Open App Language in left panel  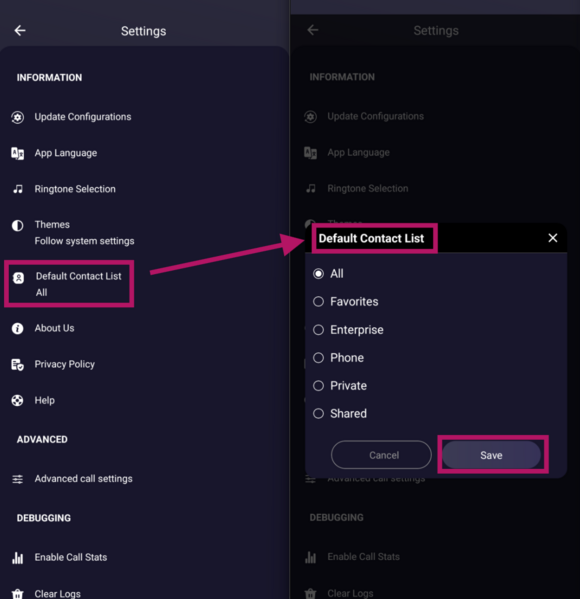tap(66, 153)
